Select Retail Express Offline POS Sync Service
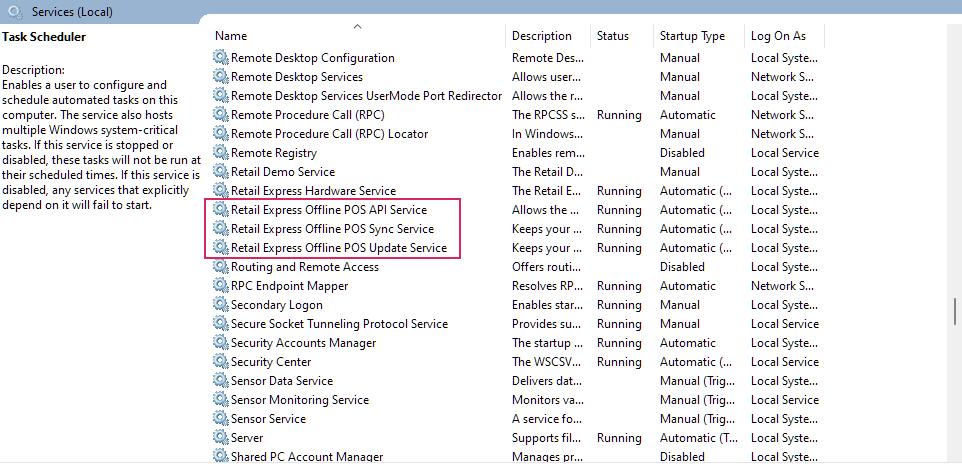The image size is (962, 464). [x=333, y=229]
